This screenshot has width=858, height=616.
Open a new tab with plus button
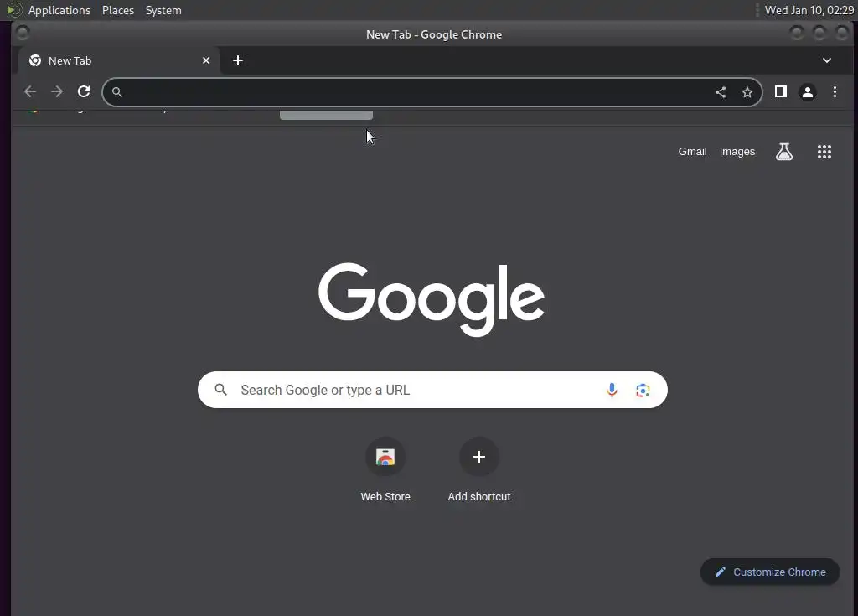pos(237,60)
